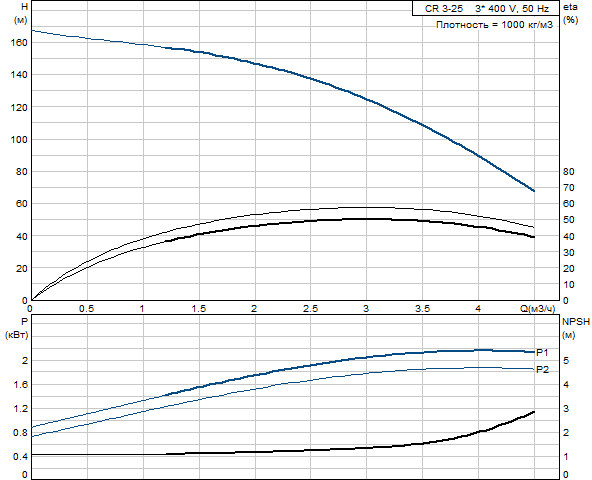Click the 160 tick on head axis

click(19, 43)
